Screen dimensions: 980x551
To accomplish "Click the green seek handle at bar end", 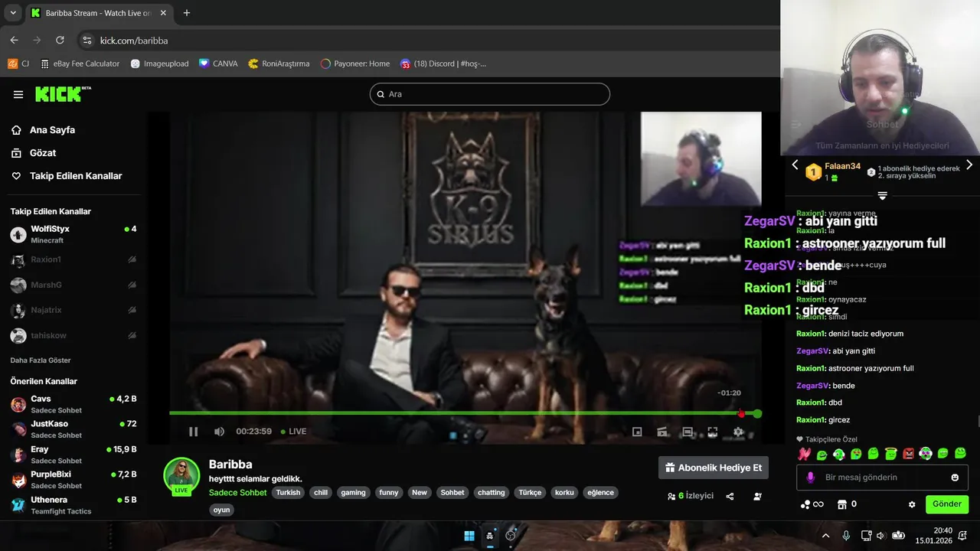I will (x=757, y=413).
